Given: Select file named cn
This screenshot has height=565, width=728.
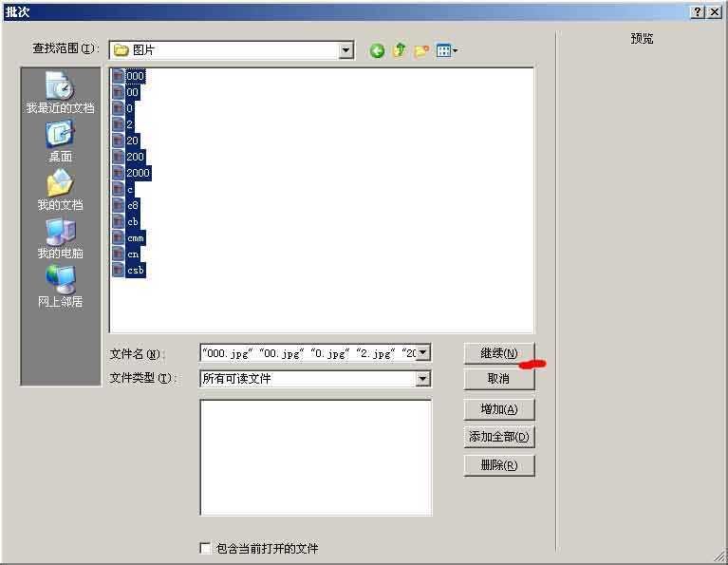Looking at the screenshot, I should [133, 254].
